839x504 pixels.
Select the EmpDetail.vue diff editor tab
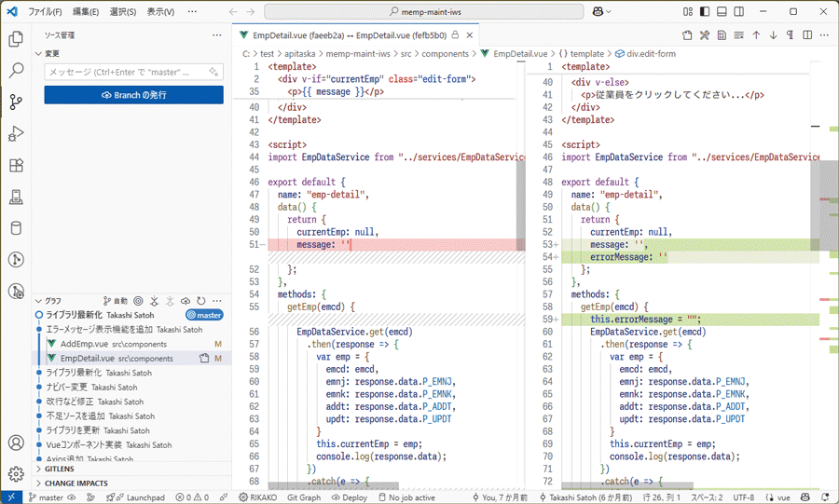[x=351, y=34]
